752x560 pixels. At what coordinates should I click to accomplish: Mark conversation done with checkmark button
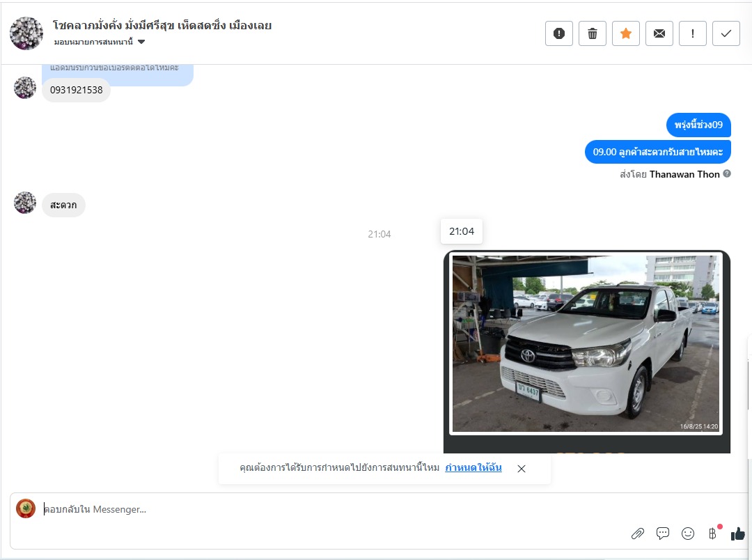726,33
